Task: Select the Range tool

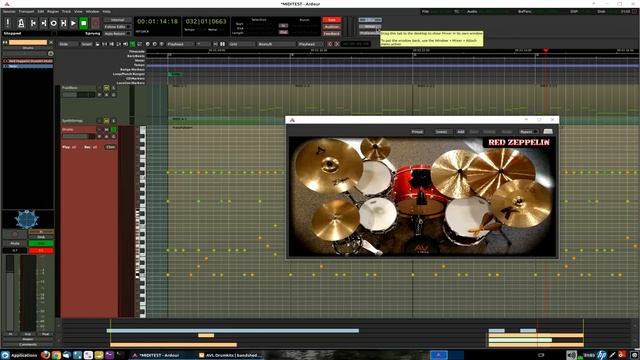Action: point(104,44)
